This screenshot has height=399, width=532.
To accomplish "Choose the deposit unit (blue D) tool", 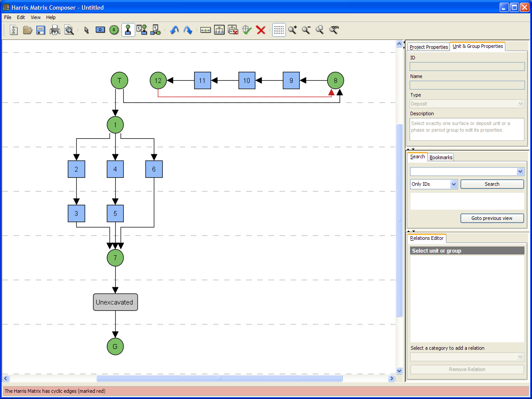I will click(100, 30).
